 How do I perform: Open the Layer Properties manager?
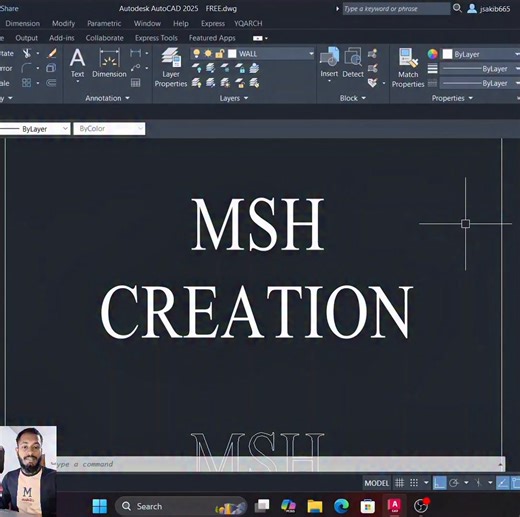click(171, 67)
